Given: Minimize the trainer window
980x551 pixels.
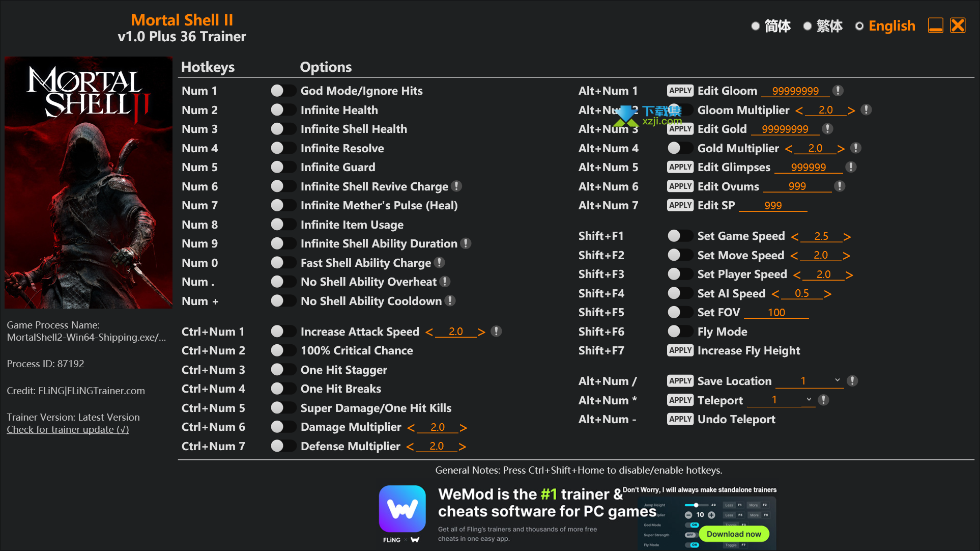Looking at the screenshot, I should point(935,25).
